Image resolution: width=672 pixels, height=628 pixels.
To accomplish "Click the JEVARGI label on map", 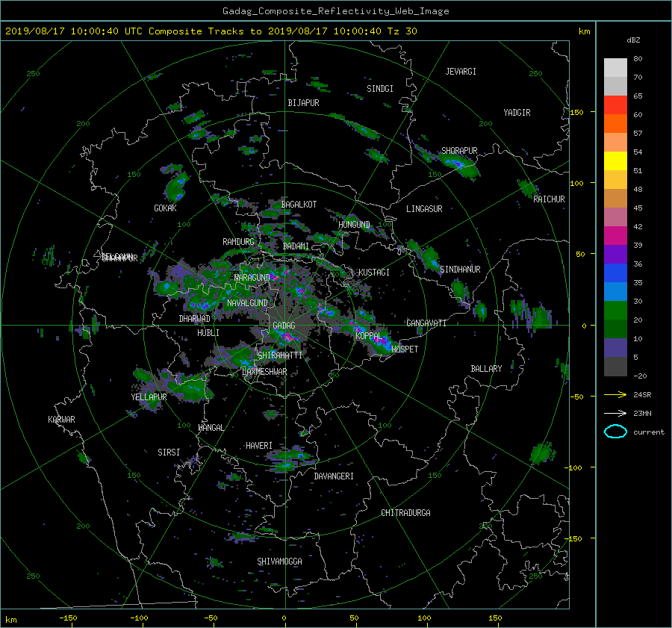I will pos(461,72).
